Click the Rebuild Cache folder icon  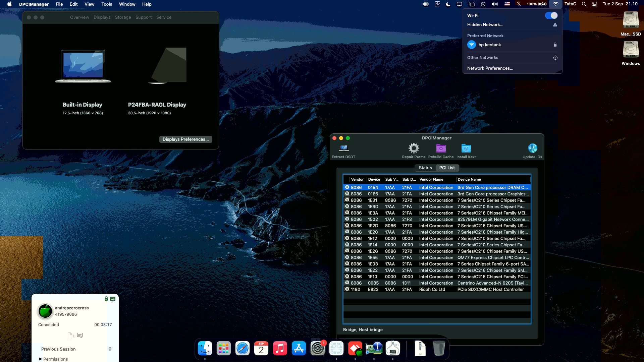441,148
